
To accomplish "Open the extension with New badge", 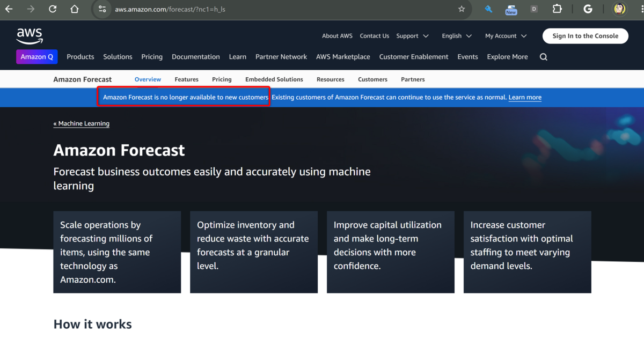I will [511, 9].
